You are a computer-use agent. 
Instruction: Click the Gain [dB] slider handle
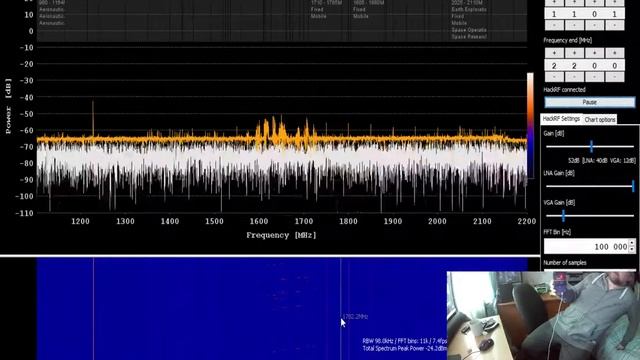[591, 146]
